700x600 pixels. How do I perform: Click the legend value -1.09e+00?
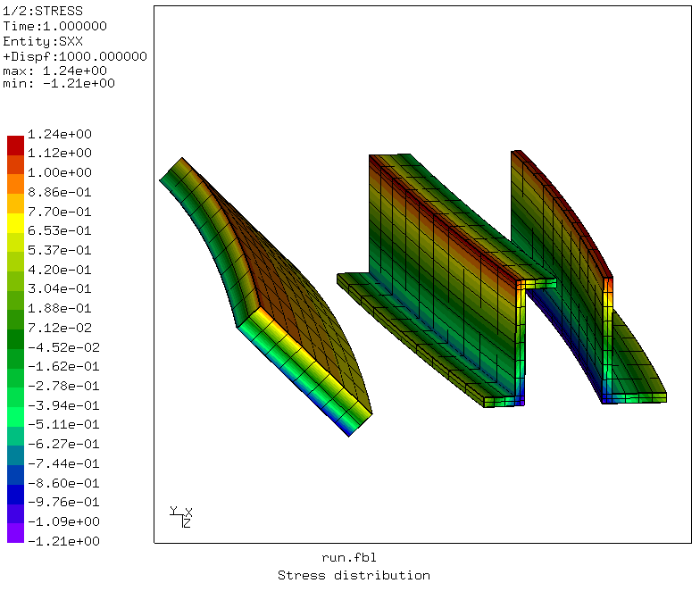tap(64, 521)
